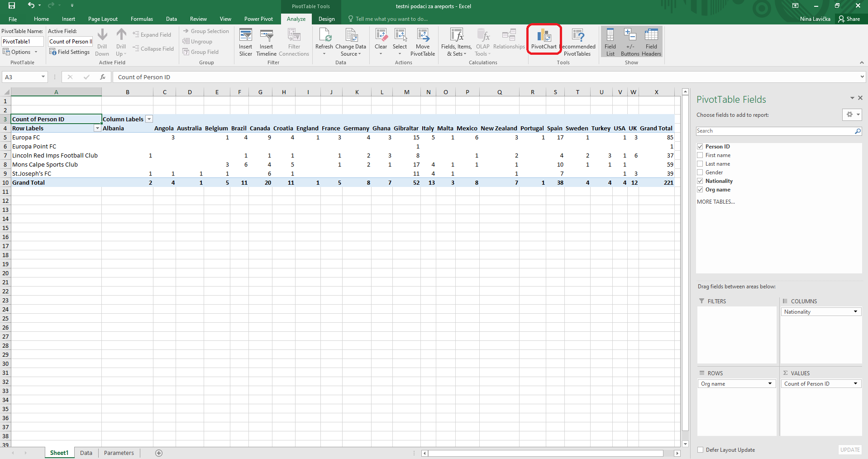Open Change Data Source
The image size is (868, 459).
(x=351, y=42)
